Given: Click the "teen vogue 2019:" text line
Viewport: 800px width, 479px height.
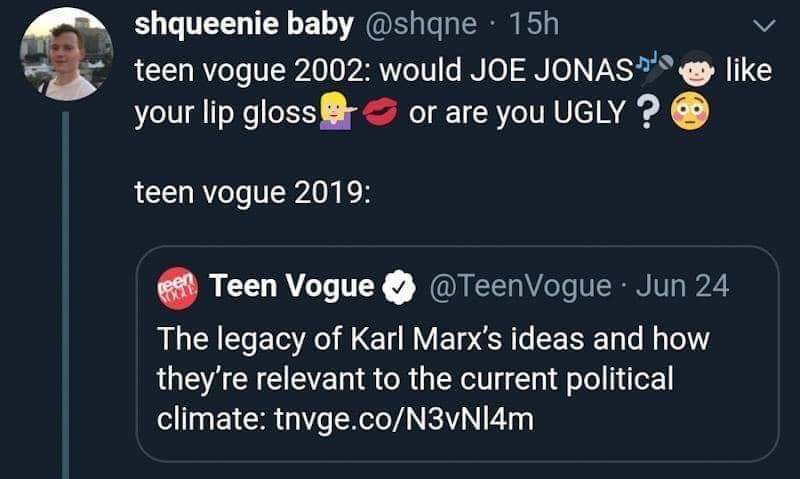Looking at the screenshot, I should 252,193.
